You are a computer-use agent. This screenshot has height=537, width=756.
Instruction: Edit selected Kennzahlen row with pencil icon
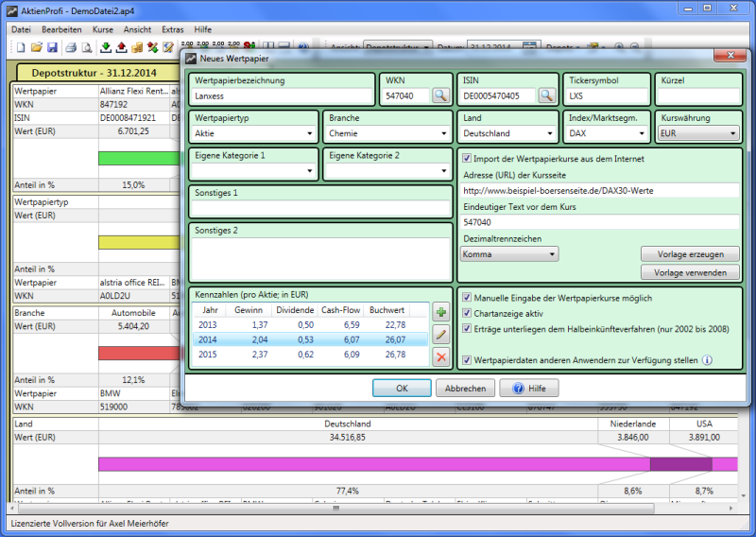click(x=440, y=335)
